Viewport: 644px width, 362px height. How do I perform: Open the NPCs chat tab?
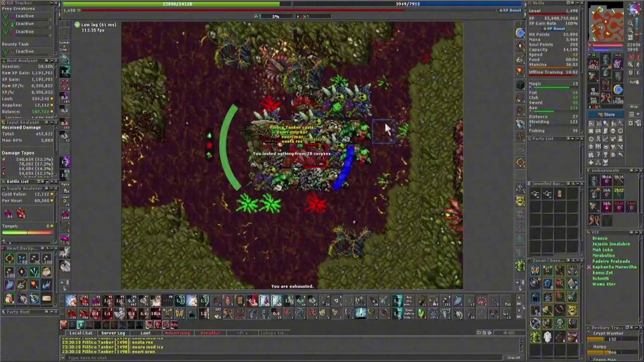point(242,333)
